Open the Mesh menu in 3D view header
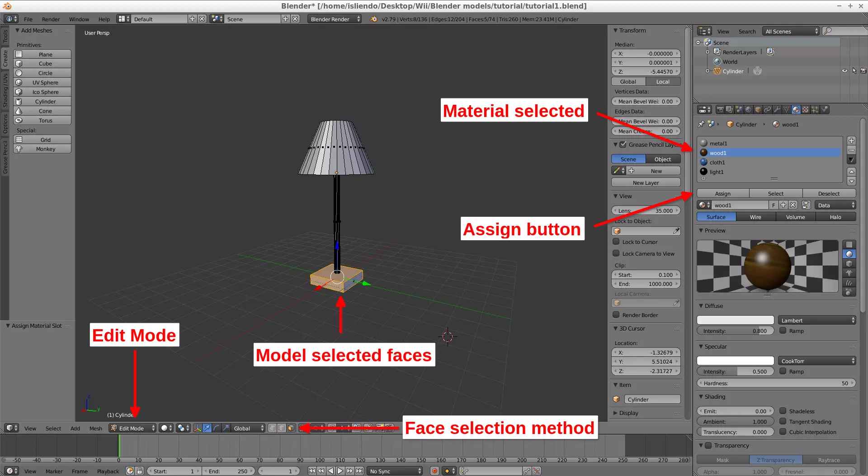 [x=95, y=428]
